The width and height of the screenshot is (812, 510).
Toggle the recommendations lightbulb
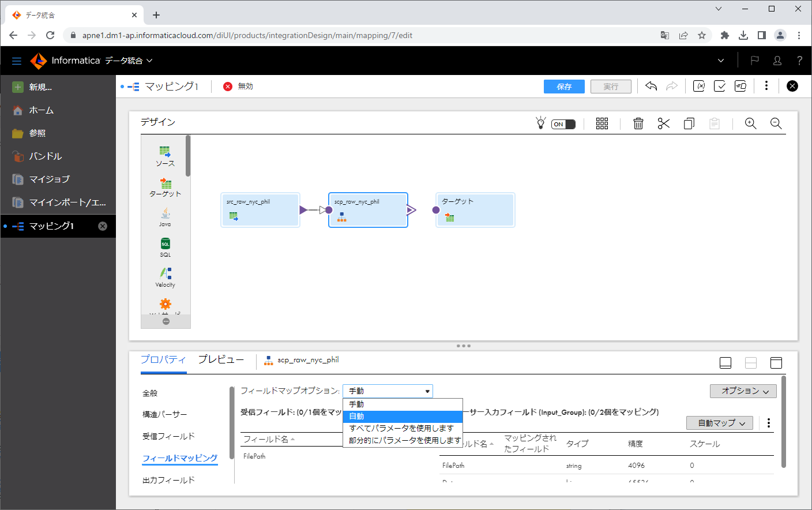pyautogui.click(x=540, y=122)
